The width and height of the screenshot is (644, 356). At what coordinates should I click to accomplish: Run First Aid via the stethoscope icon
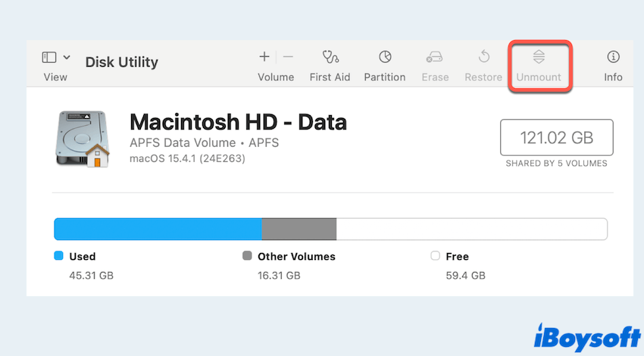[330, 57]
